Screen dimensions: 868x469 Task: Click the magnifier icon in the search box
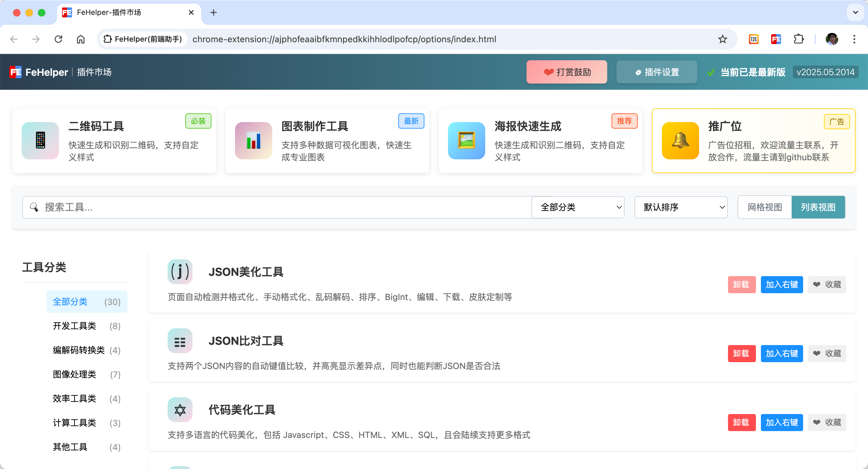[34, 207]
